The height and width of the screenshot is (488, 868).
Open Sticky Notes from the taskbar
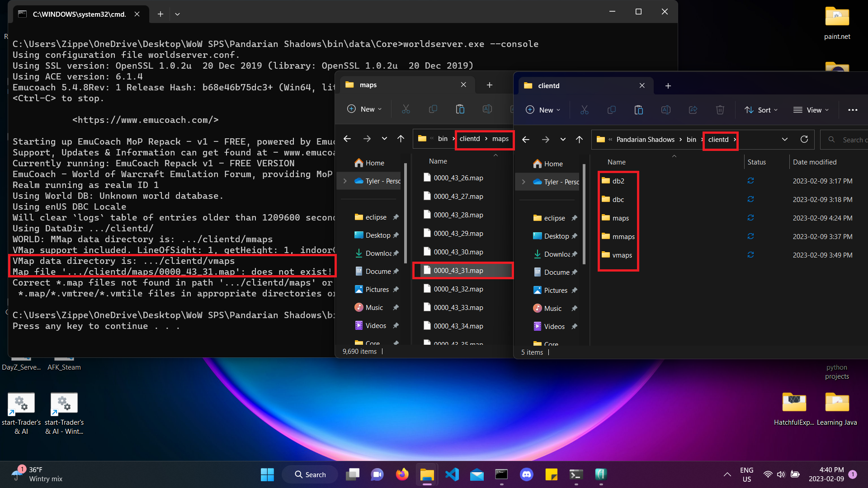coord(551,474)
